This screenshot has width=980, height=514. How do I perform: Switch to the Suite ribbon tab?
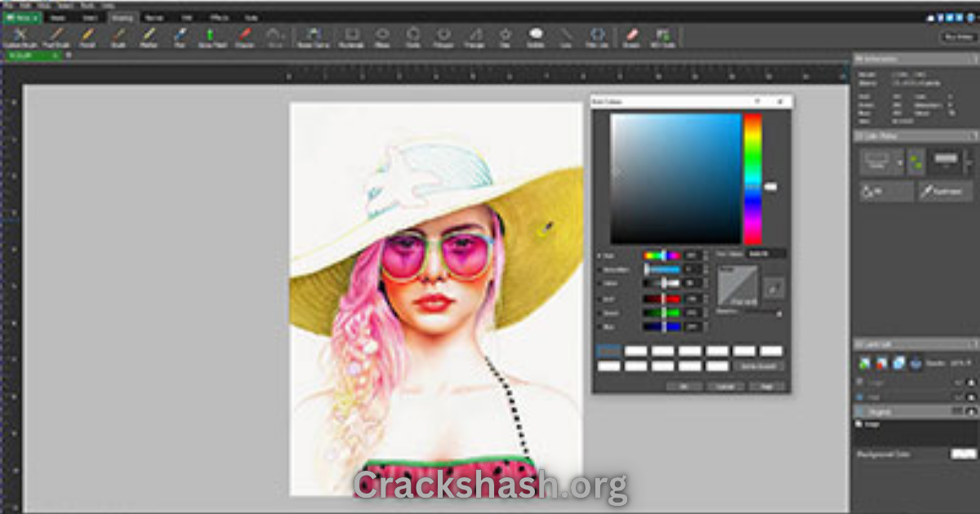[251, 16]
